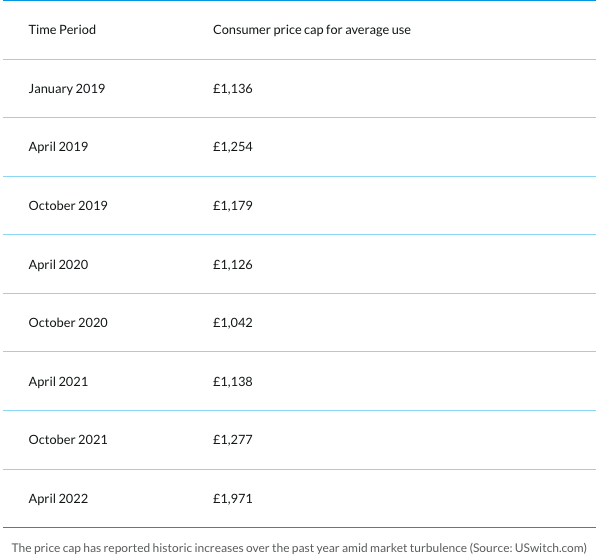Select the January 2019 cell
The height and width of the screenshot is (558, 598).
67,88
